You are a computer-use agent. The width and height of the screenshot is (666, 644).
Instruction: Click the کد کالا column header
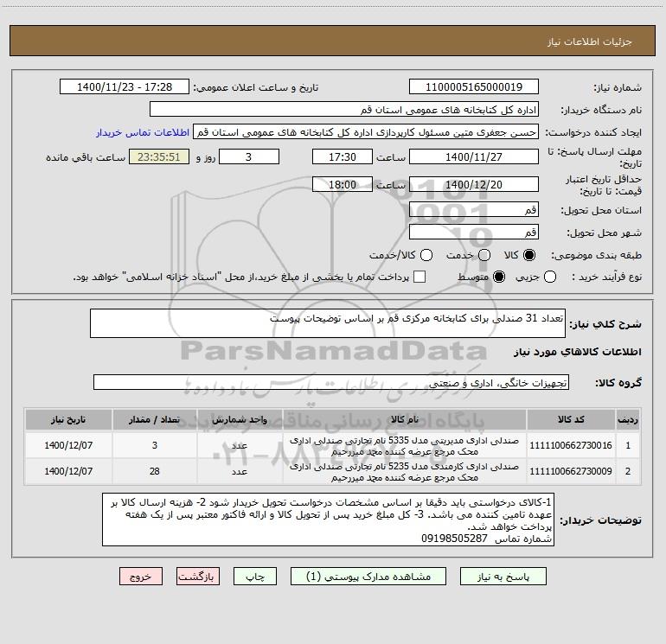tap(571, 420)
